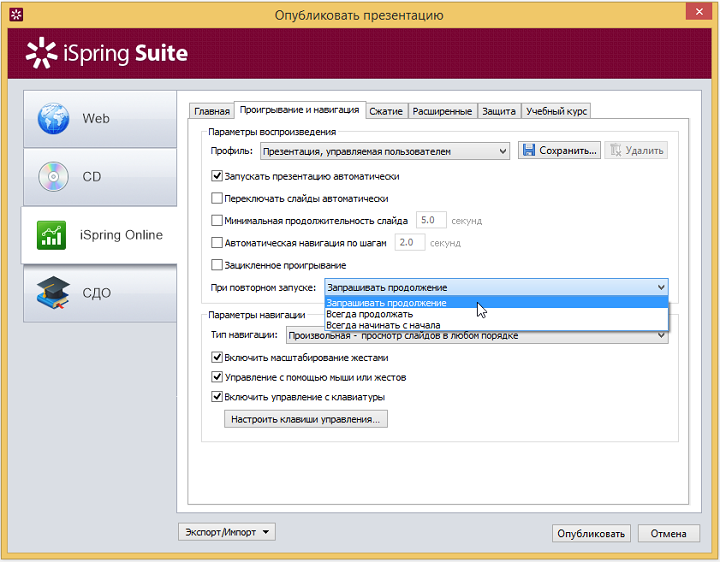
Task: Disable Включить управление с клавиатуры
Action: point(217,397)
